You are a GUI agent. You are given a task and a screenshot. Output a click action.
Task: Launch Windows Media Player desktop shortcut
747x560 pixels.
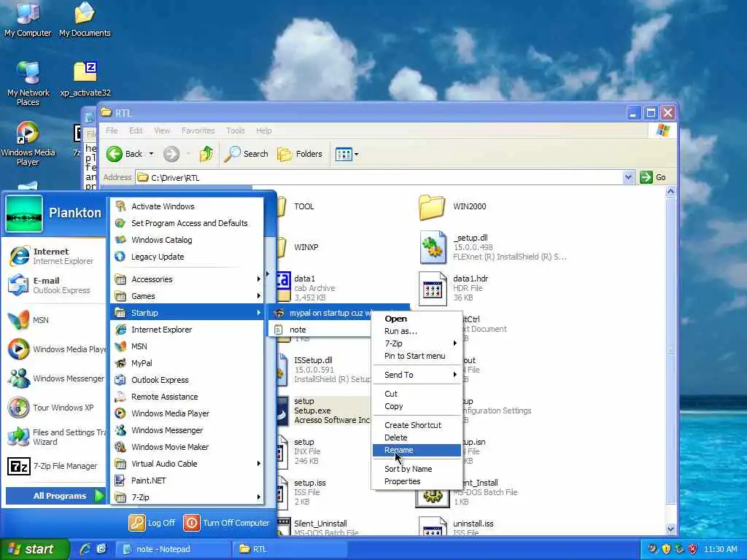click(x=28, y=144)
